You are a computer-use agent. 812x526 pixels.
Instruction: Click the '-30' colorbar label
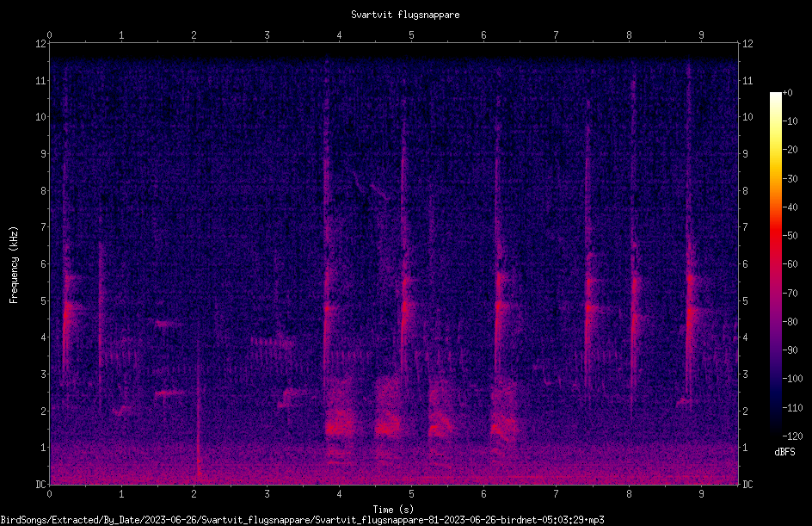click(x=790, y=179)
